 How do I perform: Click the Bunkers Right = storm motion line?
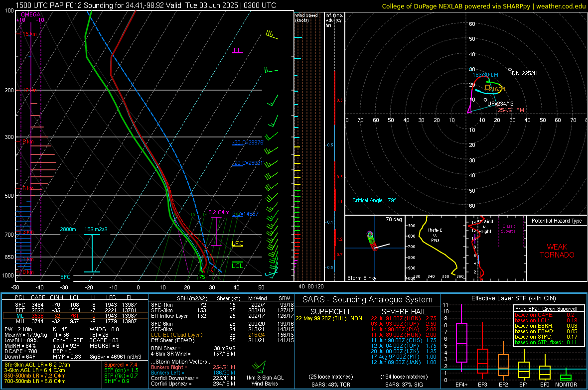[x=193, y=367]
